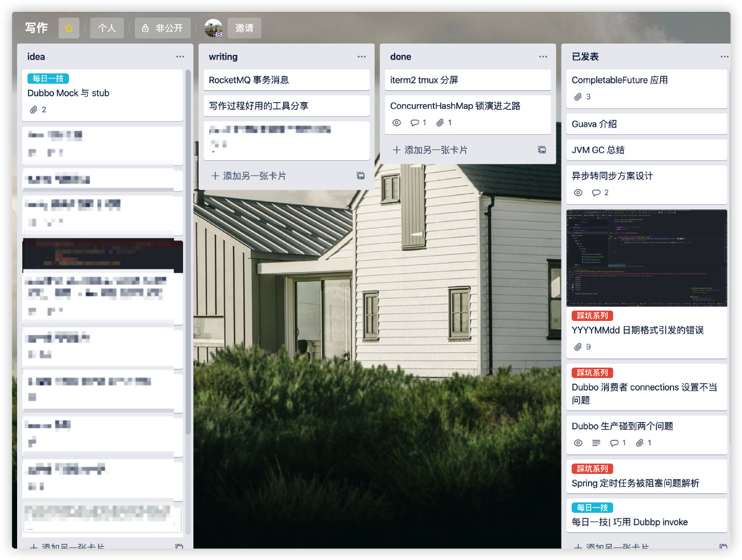The height and width of the screenshot is (560, 742).
Task: Click 踩坑系列 label on Dubbo 消费者 card
Action: tap(593, 373)
